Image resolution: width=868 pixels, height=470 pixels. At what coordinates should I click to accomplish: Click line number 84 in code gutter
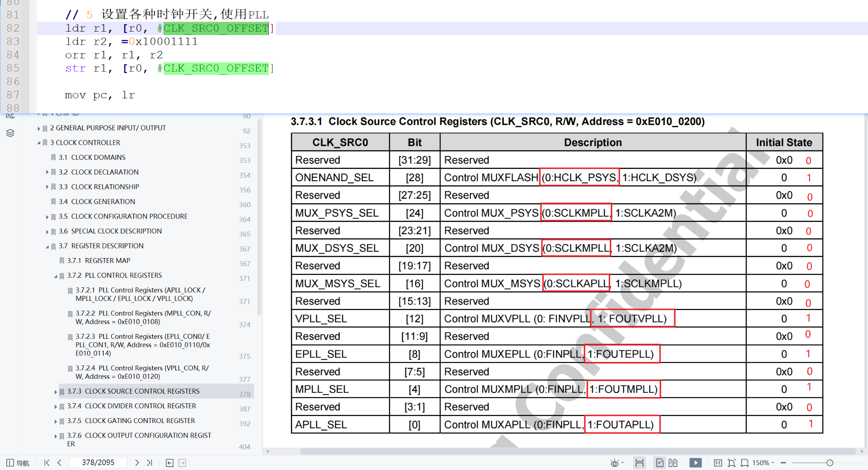(x=13, y=55)
